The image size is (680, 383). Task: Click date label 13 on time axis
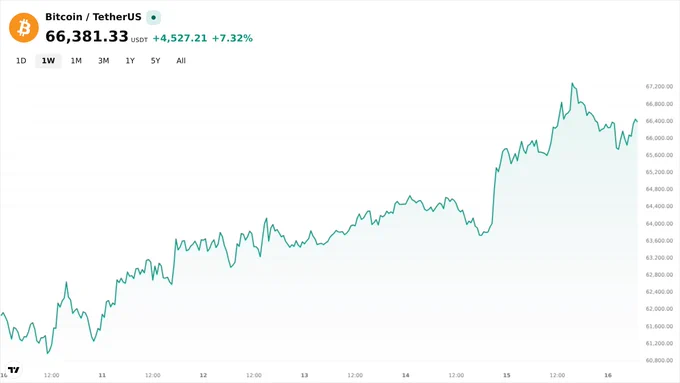pyautogui.click(x=304, y=375)
